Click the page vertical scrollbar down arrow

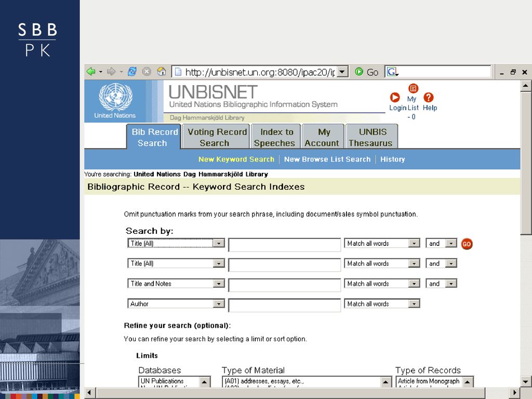(526, 381)
